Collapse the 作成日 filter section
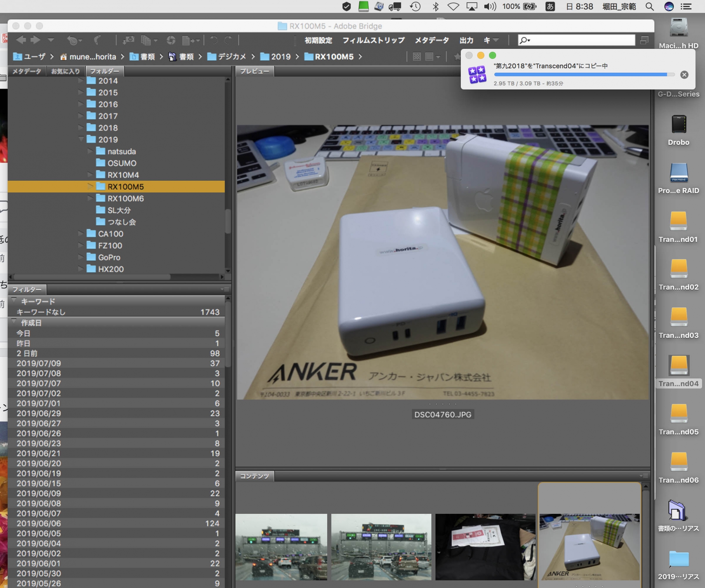This screenshot has width=705, height=588. 14,322
